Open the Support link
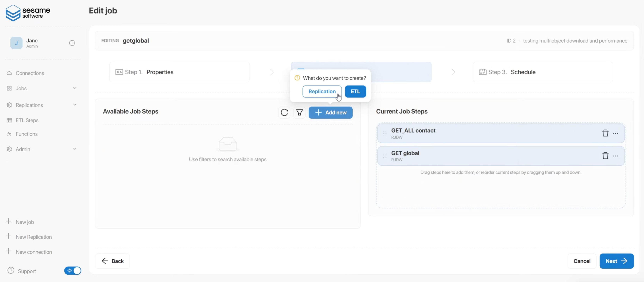This screenshot has width=644, height=282. point(27,271)
